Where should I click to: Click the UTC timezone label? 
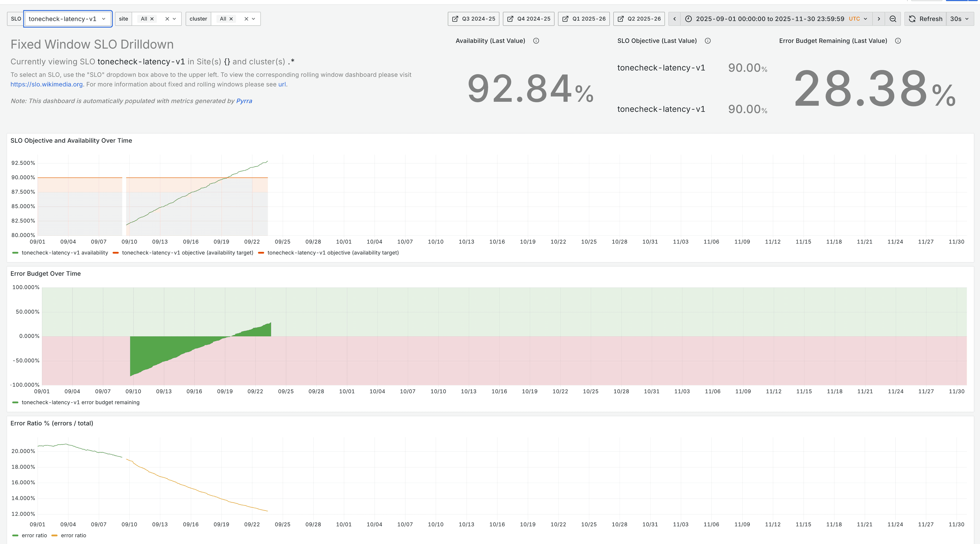point(854,19)
